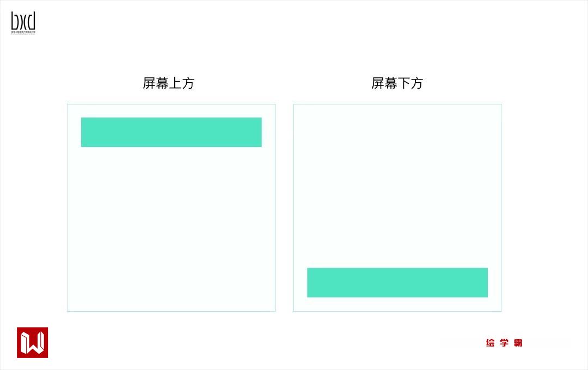Click the letter d in bxd logo
The image size is (588, 370).
tap(32, 21)
